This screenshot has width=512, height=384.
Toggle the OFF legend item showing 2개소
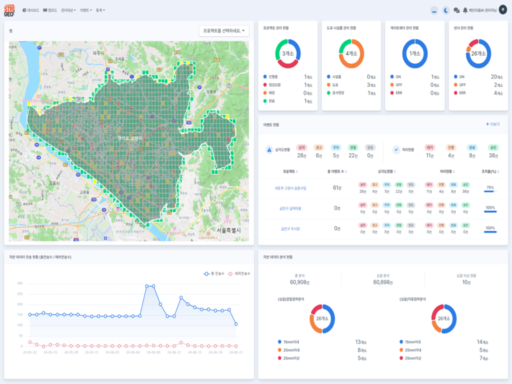478,85
